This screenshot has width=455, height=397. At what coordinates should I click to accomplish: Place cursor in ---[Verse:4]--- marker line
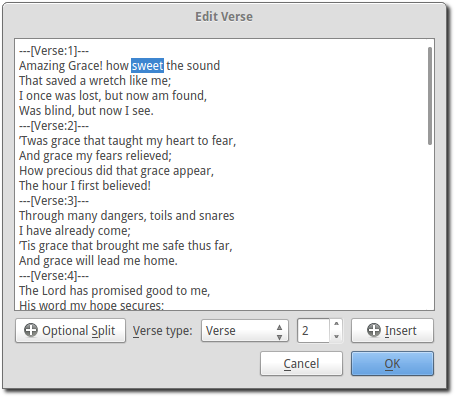pos(54,276)
